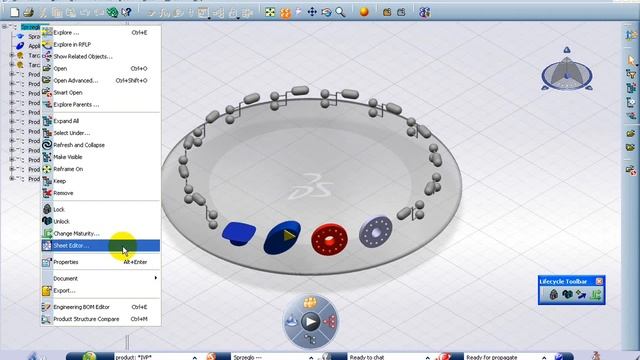The image size is (640, 360).
Task: Select the Pan four-arrow icon
Action: pyautogui.click(x=312, y=12)
